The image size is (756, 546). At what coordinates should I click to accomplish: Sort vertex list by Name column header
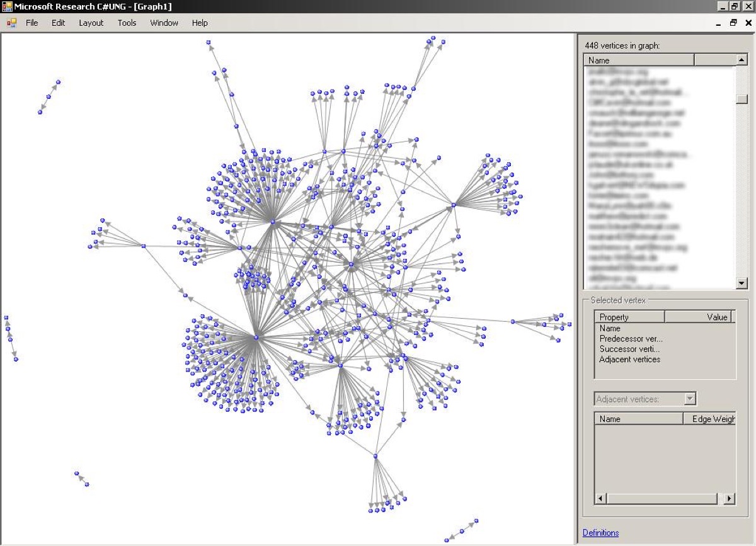(639, 60)
